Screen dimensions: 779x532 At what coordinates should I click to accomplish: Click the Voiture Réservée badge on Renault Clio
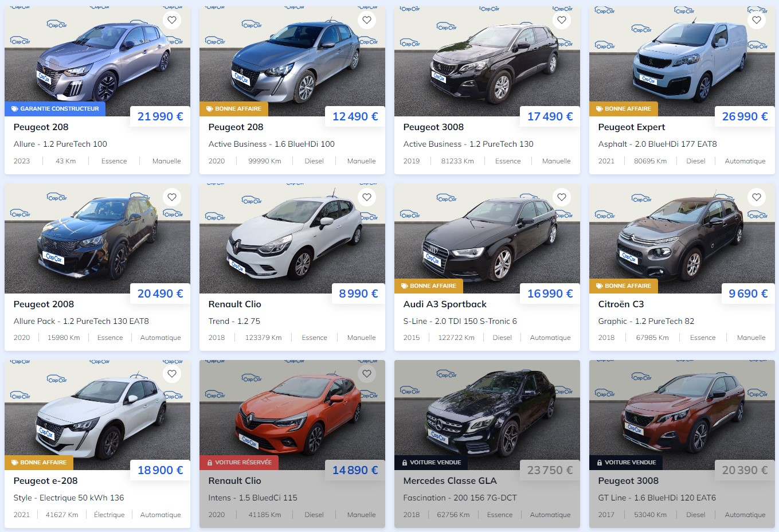239,463
